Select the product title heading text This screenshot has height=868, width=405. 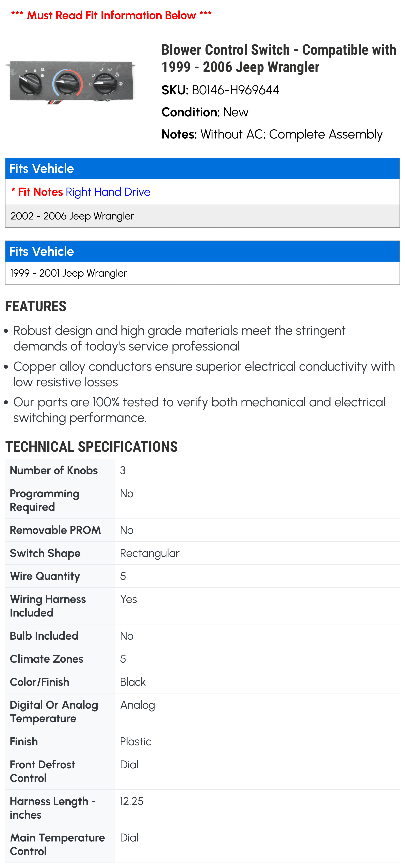coord(279,58)
